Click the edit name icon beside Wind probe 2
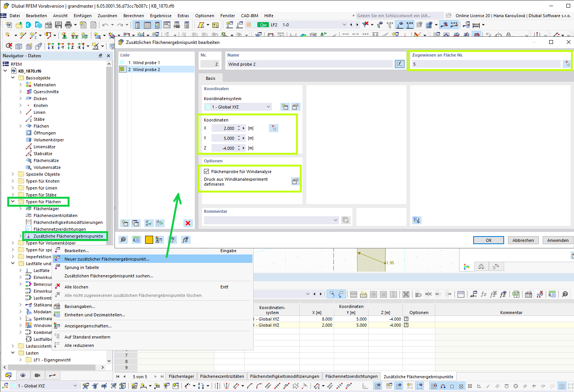The image size is (574, 392). coord(399,64)
